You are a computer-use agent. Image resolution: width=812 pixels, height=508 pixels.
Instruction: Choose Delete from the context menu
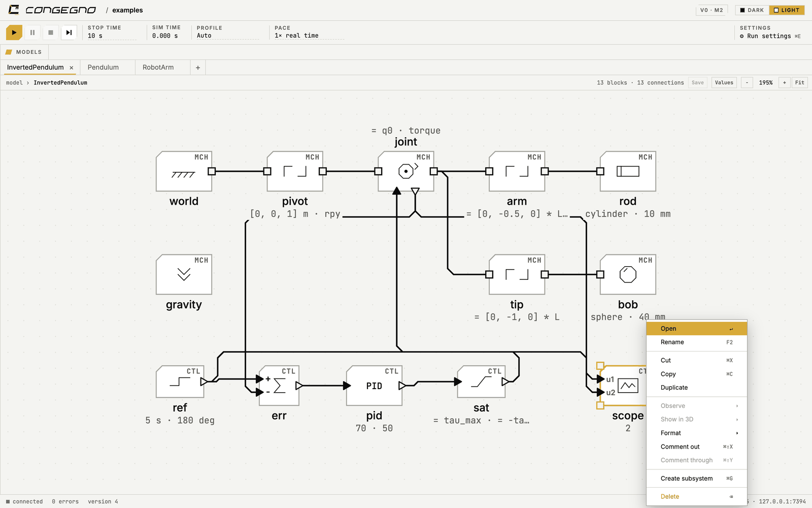point(697,497)
